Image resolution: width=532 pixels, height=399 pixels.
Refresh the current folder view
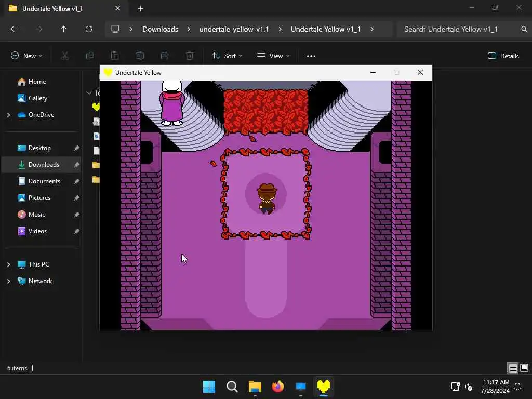[x=88, y=29]
